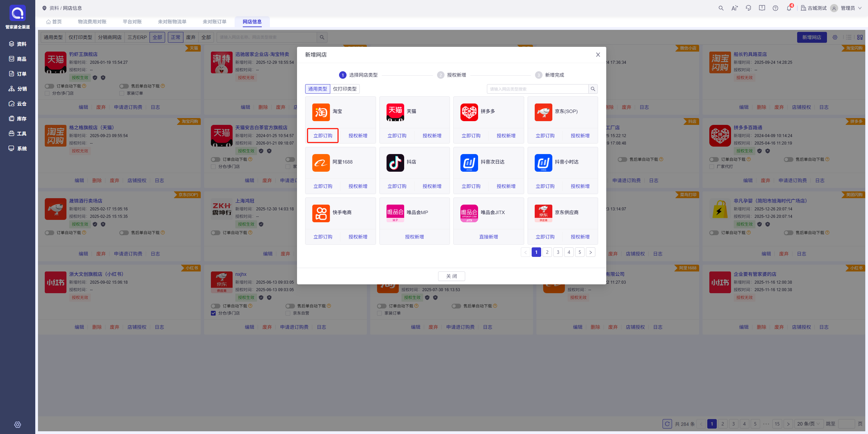Screen dimensions: 868x434
Task: Click 授权新增 under 天猫
Action: pos(432,136)
